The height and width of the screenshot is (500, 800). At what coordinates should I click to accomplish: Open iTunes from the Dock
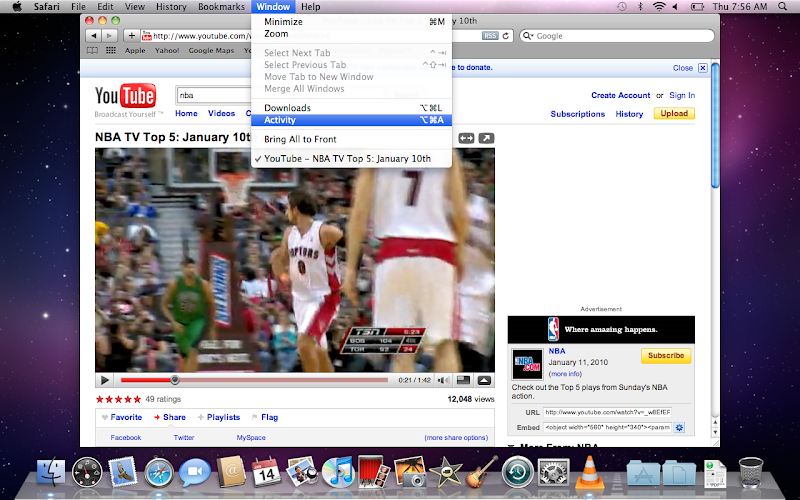coord(338,472)
